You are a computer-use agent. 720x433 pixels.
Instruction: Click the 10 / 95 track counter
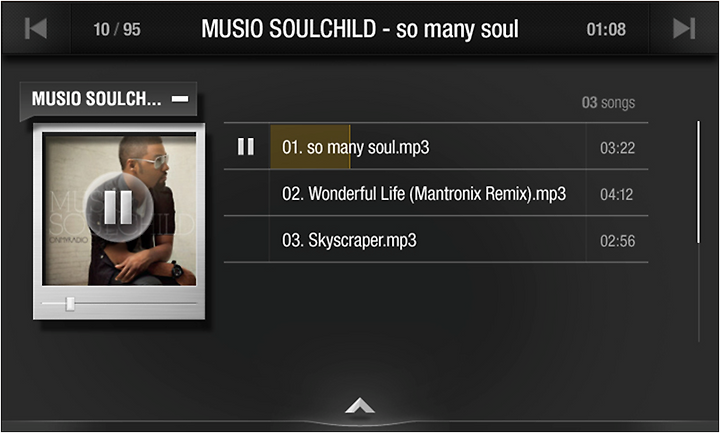(x=117, y=29)
